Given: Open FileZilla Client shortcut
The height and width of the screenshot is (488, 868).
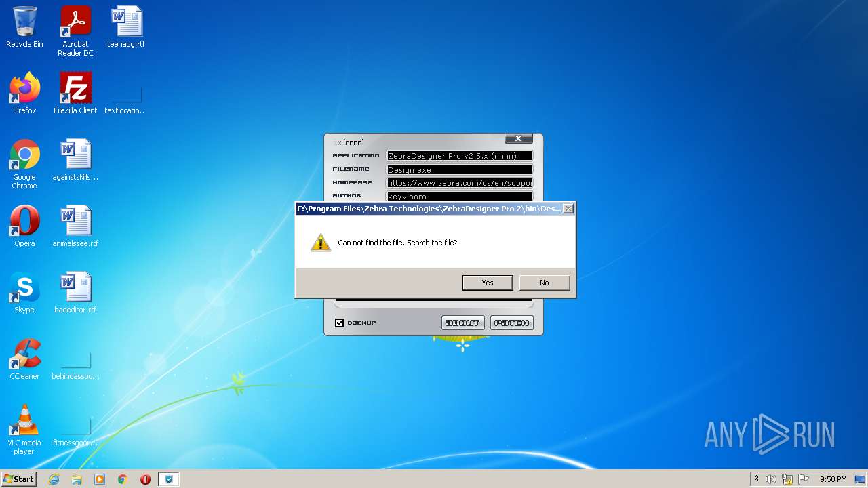Looking at the screenshot, I should click(x=75, y=94).
